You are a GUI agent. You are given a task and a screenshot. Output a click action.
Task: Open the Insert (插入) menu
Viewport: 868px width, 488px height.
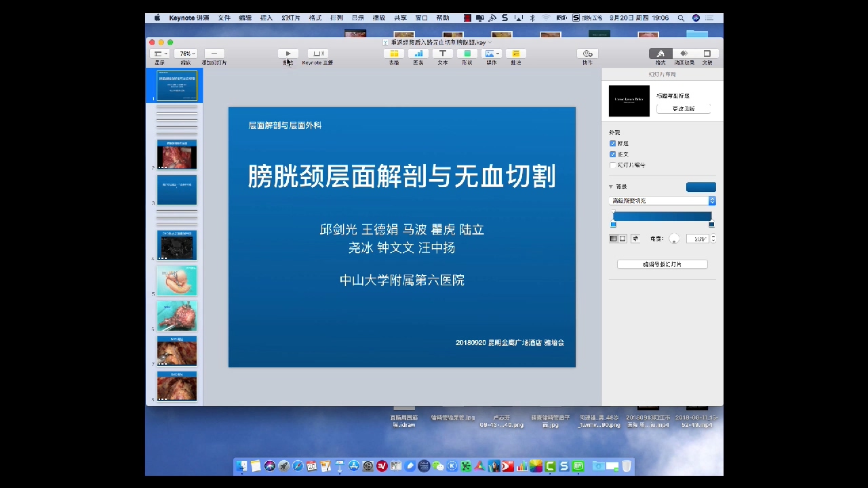[x=267, y=18]
